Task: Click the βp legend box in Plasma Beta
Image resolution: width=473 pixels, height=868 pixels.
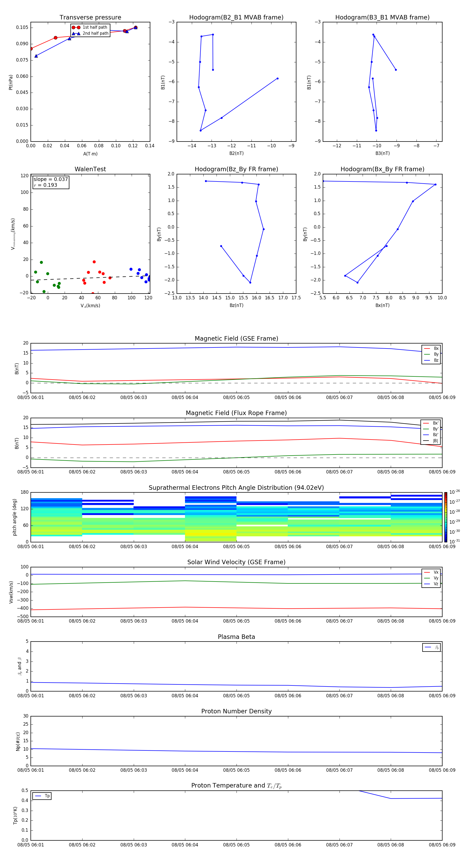Action: click(431, 647)
